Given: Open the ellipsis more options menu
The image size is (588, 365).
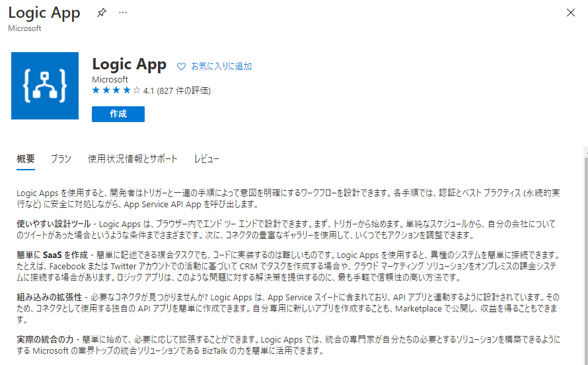Looking at the screenshot, I should (123, 13).
